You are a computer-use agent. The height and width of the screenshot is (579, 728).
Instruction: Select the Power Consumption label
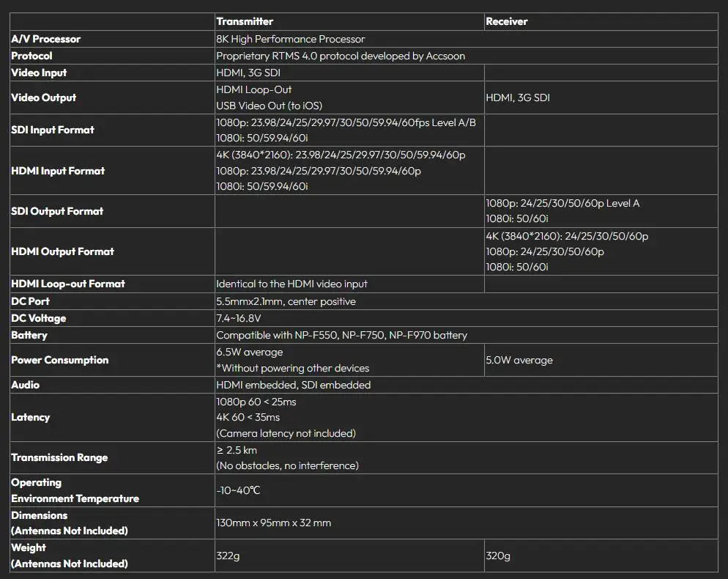tap(60, 360)
